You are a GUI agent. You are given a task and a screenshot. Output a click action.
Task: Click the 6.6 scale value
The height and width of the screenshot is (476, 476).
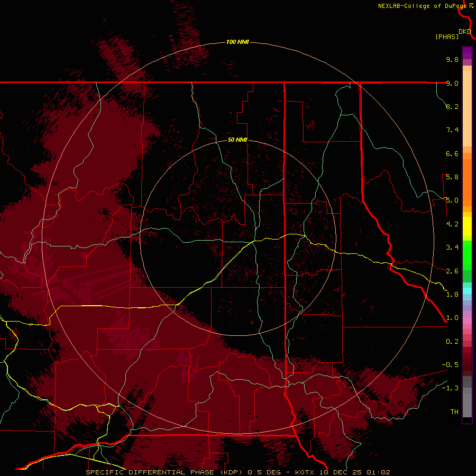coord(452,153)
